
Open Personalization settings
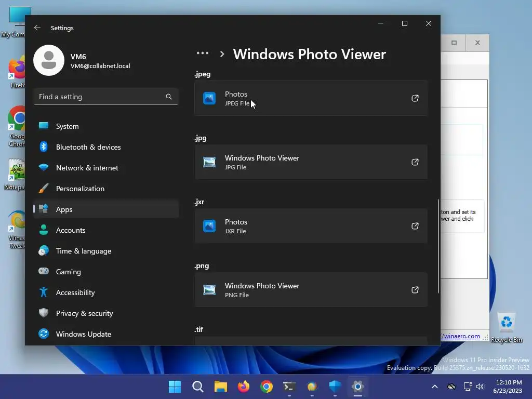(x=106, y=189)
